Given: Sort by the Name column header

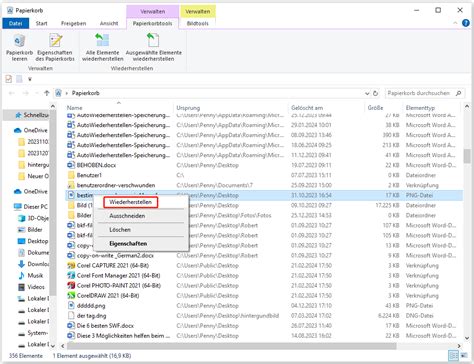Looking at the screenshot, I should pos(75,108).
